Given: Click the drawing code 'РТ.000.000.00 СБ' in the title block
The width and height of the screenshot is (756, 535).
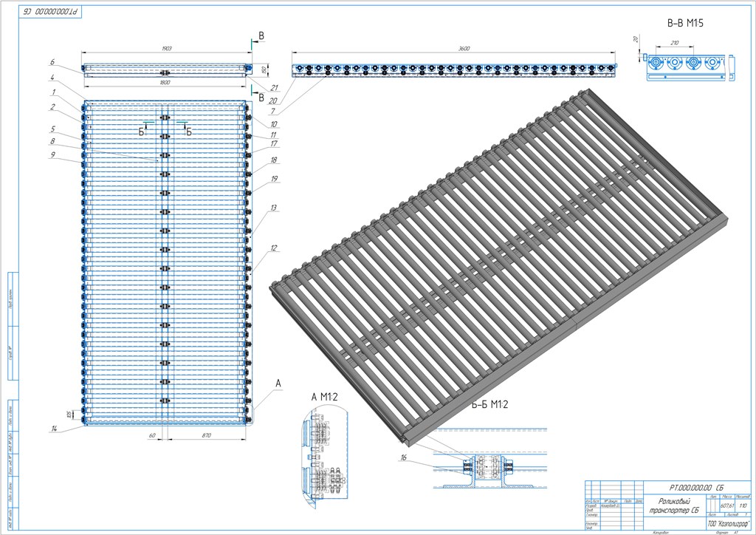Looking at the screenshot, I should pyautogui.click(x=696, y=487).
